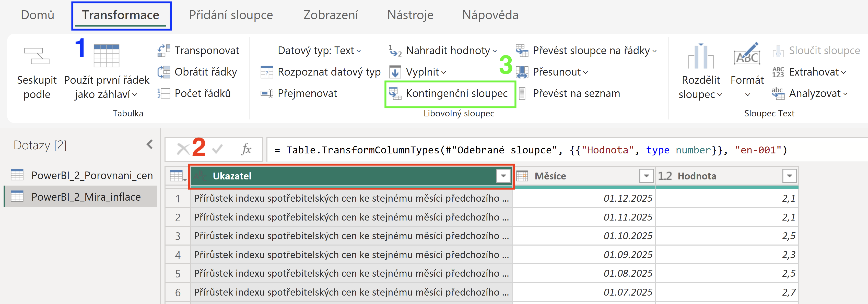
Task: Confirm the formula with checkmark button
Action: pyautogui.click(x=217, y=149)
